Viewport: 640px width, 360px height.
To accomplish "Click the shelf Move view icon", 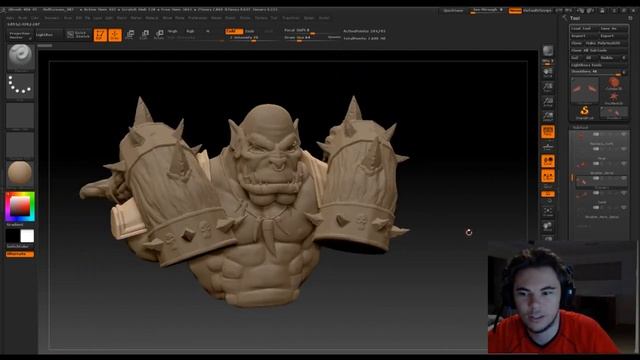I will [548, 226].
